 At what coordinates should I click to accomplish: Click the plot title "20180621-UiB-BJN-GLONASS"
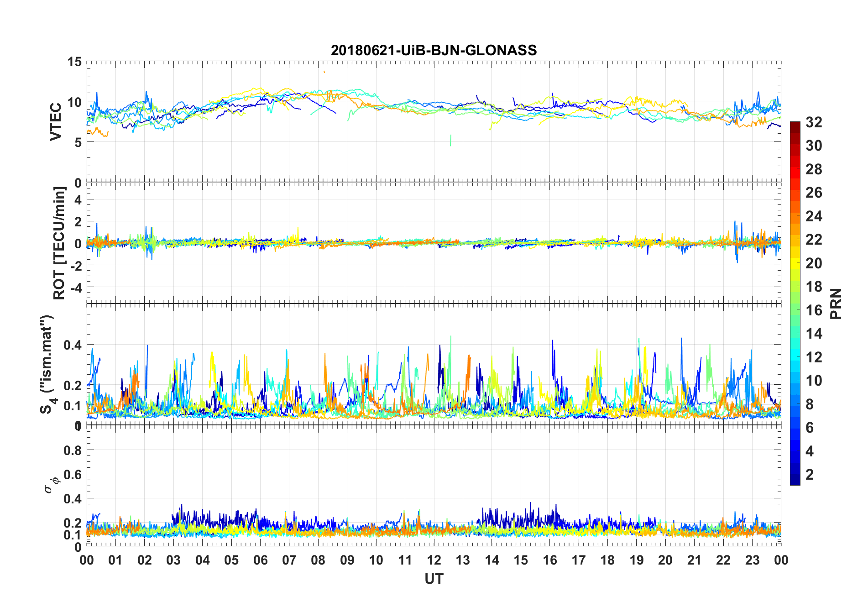click(x=434, y=50)
